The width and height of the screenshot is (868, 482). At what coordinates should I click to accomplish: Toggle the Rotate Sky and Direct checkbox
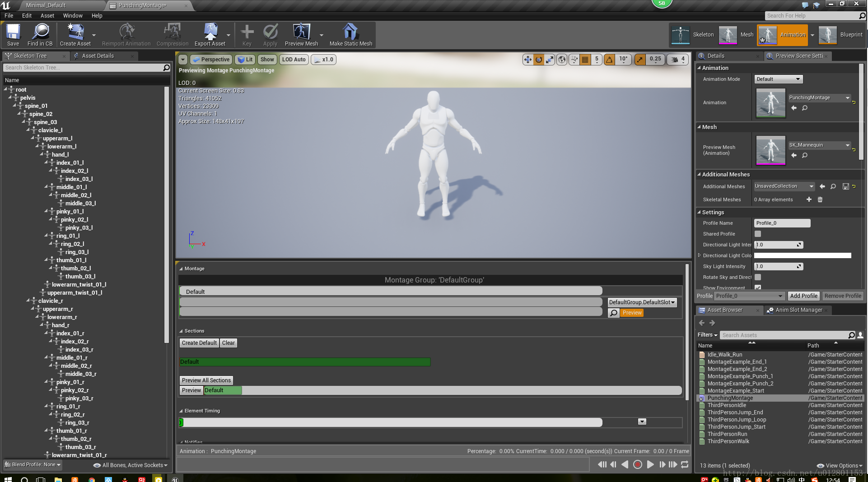pos(757,277)
